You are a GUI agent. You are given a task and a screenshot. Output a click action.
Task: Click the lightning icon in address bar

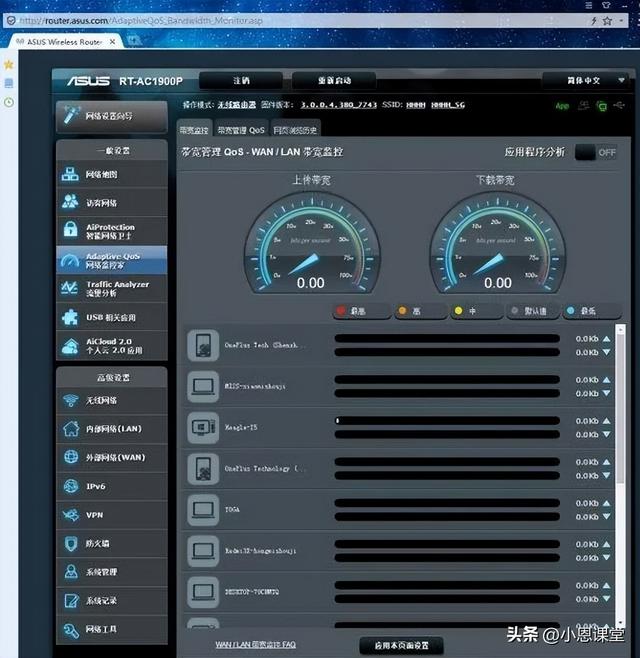click(x=593, y=21)
